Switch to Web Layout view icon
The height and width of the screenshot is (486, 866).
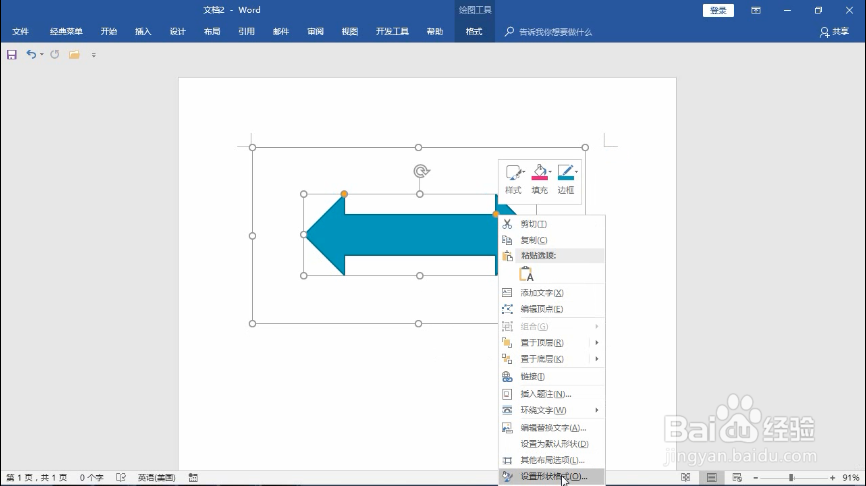[x=737, y=477]
